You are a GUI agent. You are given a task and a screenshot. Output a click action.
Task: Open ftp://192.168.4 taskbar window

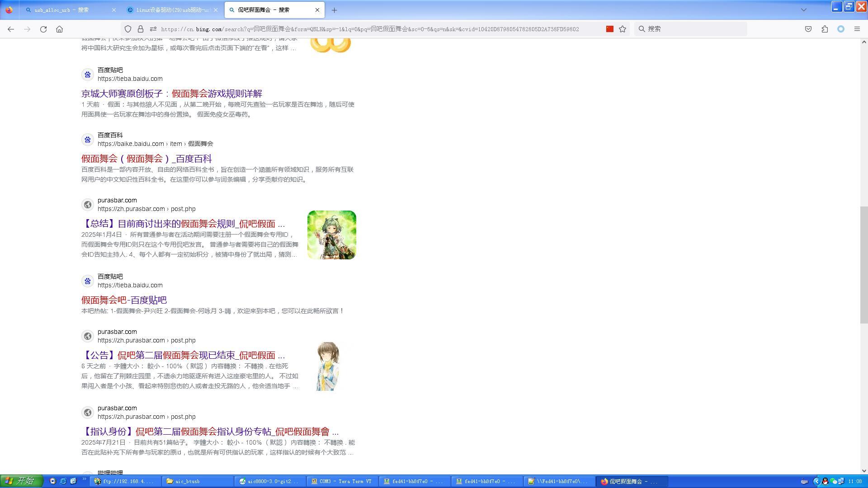125,482
